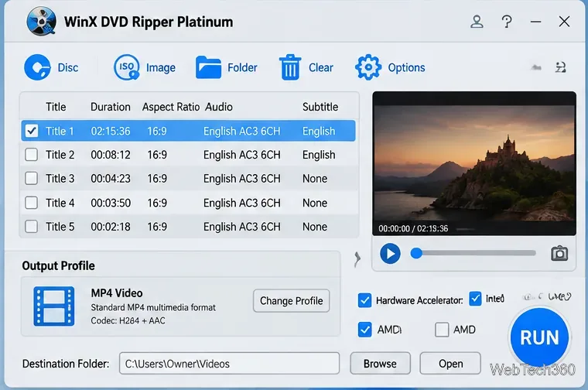Screen dimensions: 588x390
Task: Open the destination folder with Open button
Action: pyautogui.click(x=450, y=364)
